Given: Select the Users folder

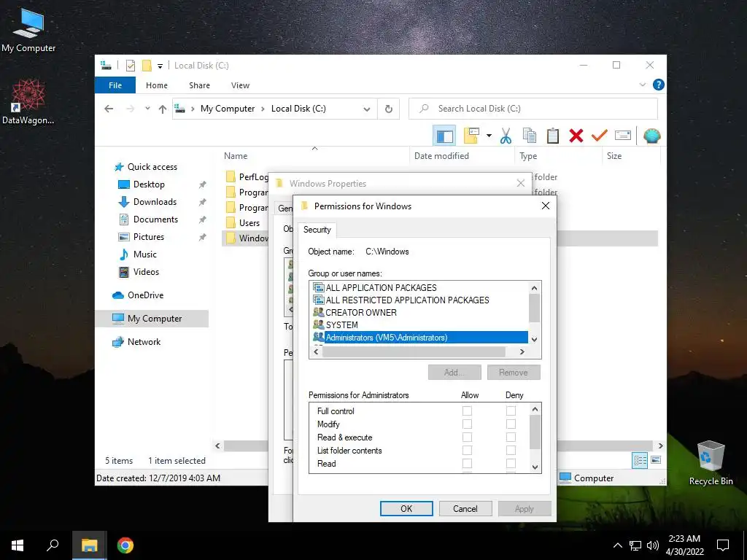Looking at the screenshot, I should coord(249,223).
